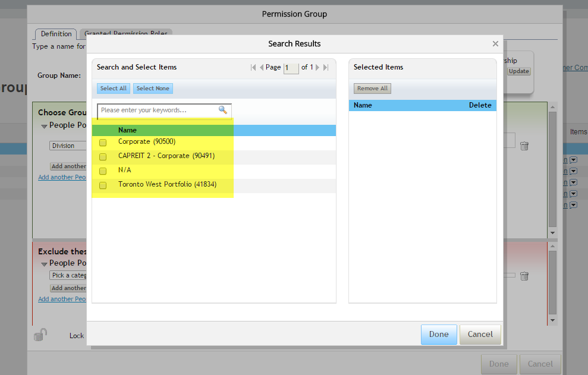Check CAPREIT 2 - Corporate (90491) checkbox

(103, 157)
